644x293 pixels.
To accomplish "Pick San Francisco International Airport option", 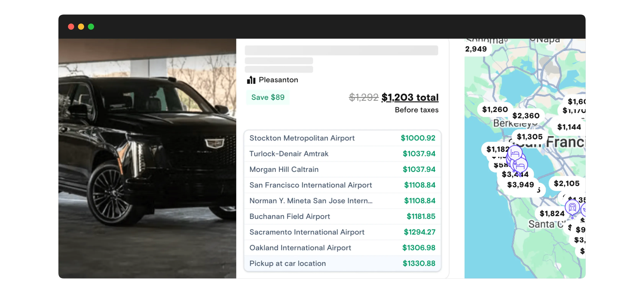I will [x=342, y=185].
